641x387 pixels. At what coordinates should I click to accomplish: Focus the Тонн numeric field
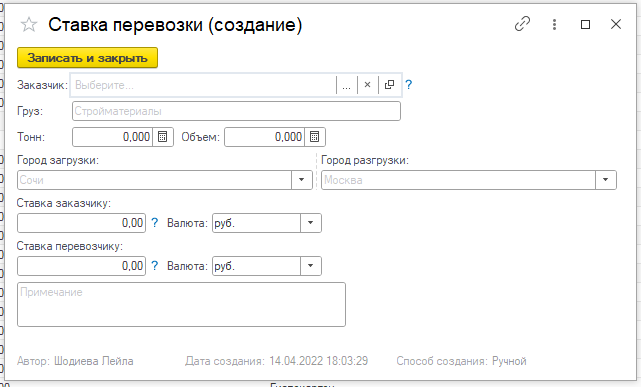point(112,137)
